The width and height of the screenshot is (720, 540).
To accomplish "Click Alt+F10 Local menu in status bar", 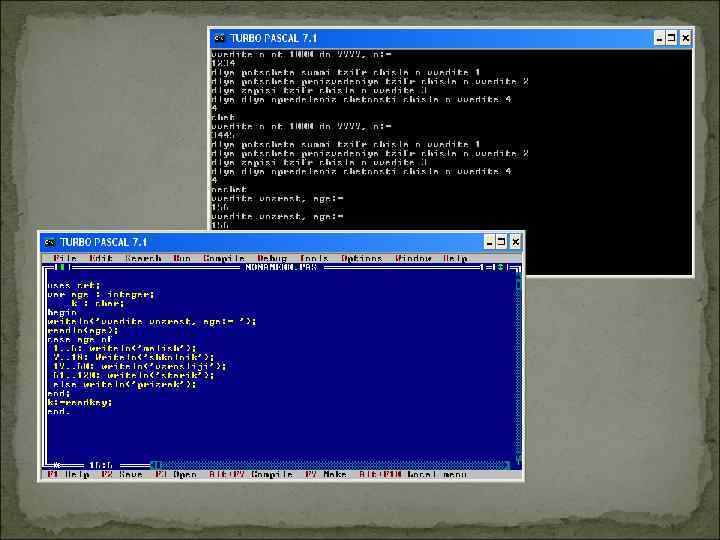I will (412, 474).
